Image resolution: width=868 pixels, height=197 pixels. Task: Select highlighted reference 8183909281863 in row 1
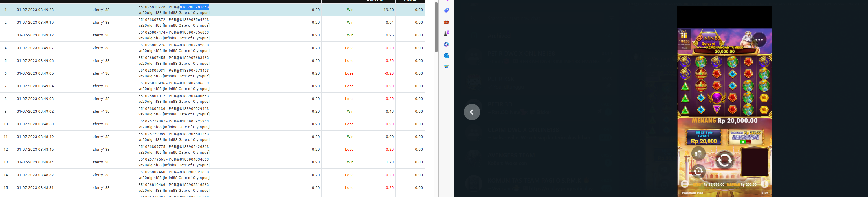[x=194, y=7]
